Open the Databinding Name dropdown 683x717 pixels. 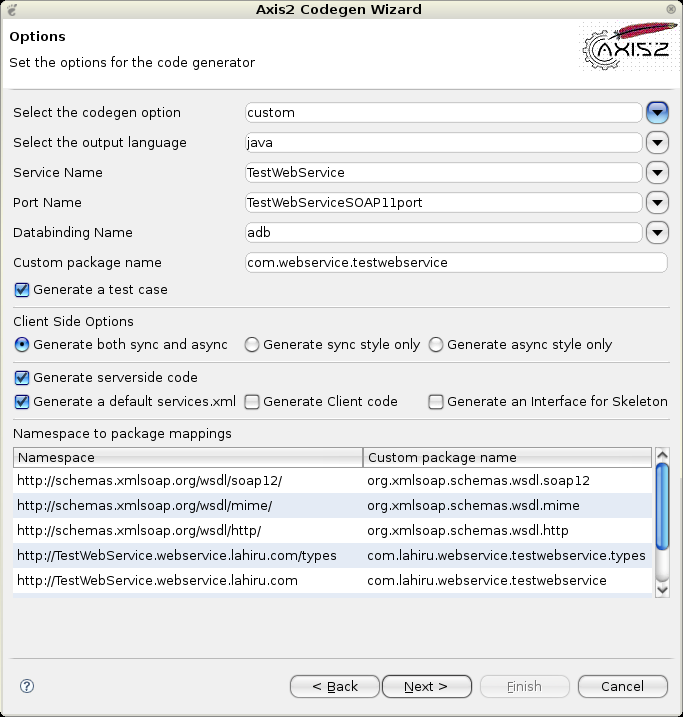pos(657,232)
